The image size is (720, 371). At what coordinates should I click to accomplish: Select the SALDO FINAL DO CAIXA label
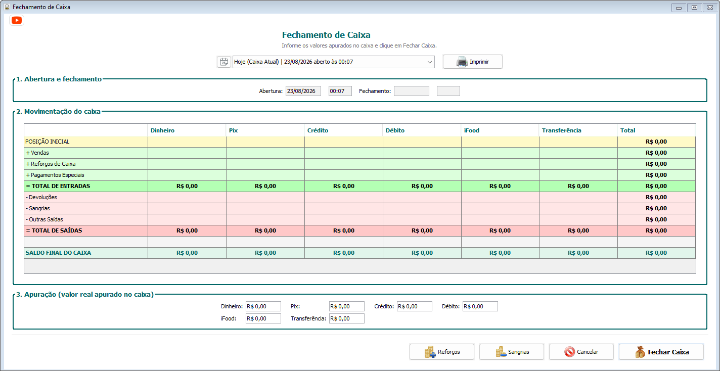[58, 253]
